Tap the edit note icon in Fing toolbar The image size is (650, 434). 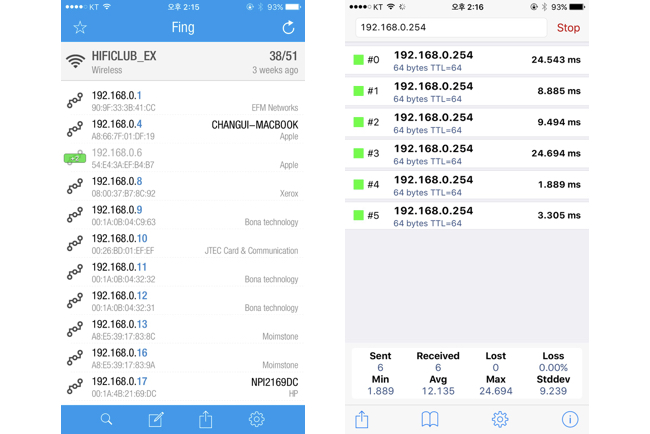[x=156, y=419]
